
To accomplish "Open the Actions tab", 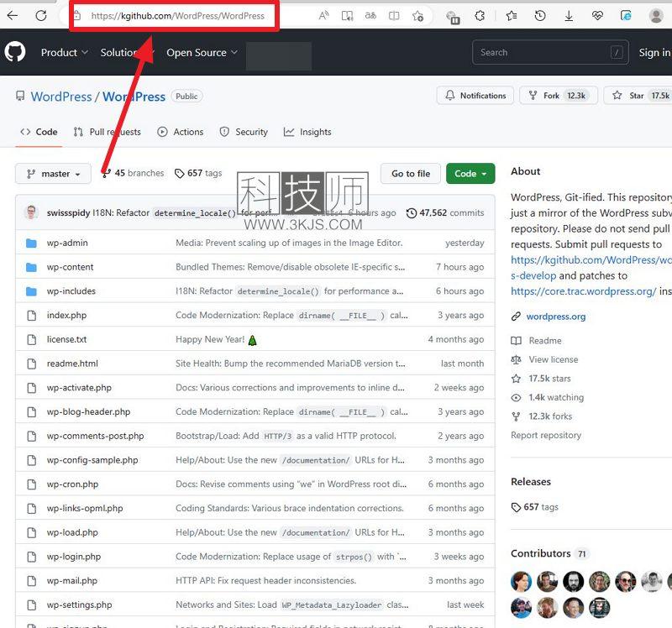I will click(181, 132).
